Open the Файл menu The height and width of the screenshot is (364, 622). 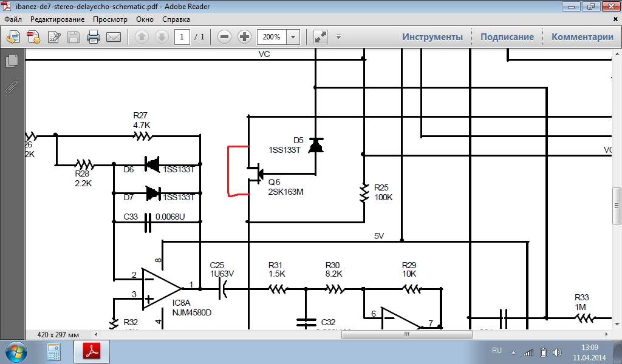pos(13,19)
